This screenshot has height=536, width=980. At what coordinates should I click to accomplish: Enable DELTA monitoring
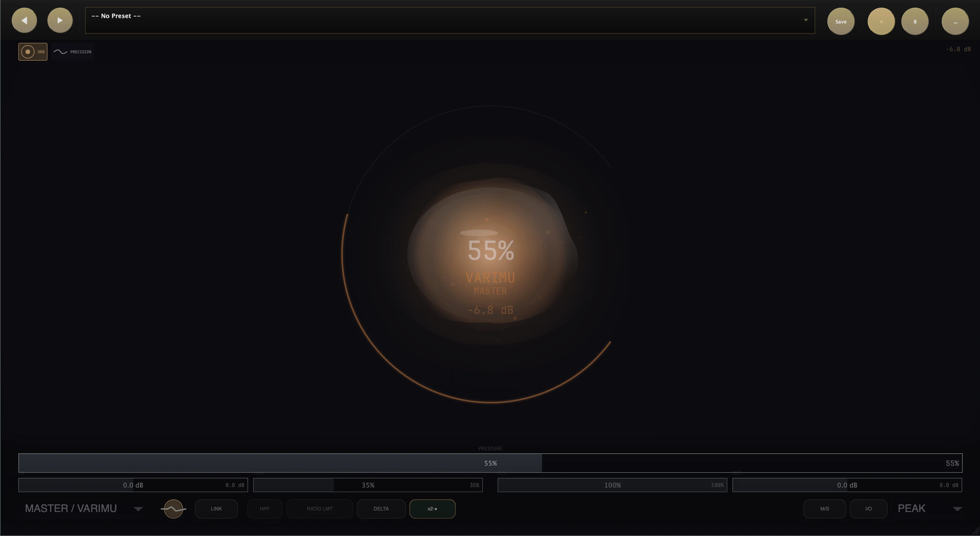click(381, 509)
